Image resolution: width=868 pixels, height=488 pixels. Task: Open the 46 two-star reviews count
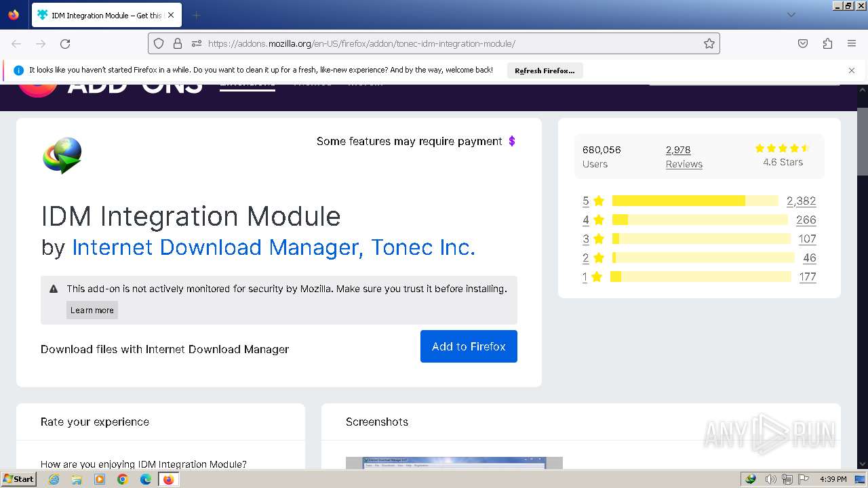click(x=809, y=258)
